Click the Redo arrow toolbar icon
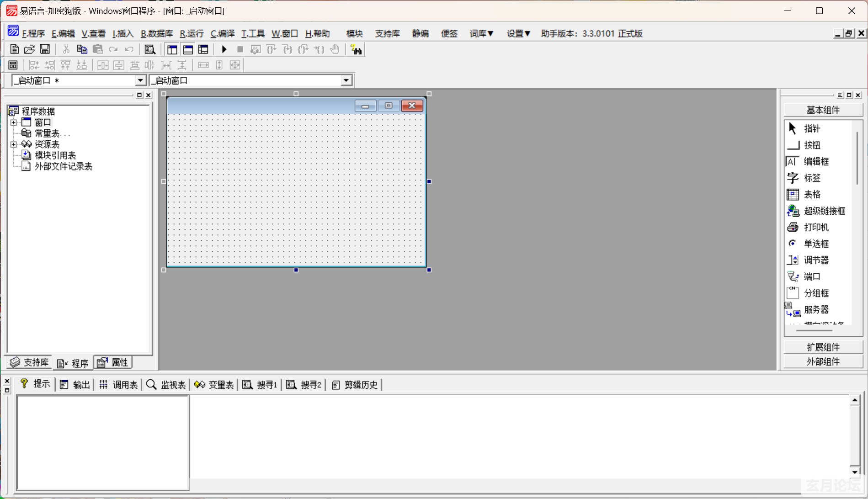 113,49
